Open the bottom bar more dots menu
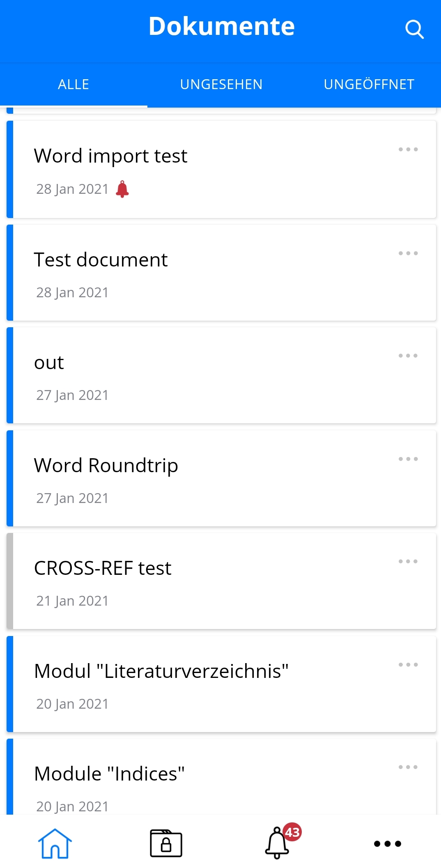 click(x=387, y=844)
